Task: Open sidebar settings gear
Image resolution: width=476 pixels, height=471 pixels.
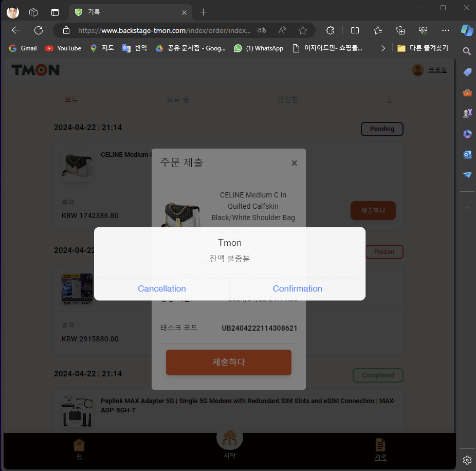Action: pos(467,460)
